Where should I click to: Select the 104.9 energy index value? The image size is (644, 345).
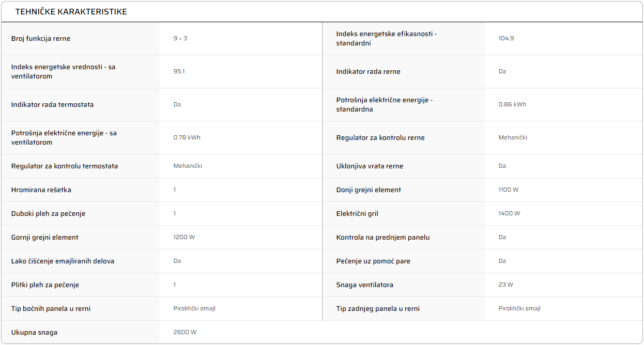[x=506, y=39]
